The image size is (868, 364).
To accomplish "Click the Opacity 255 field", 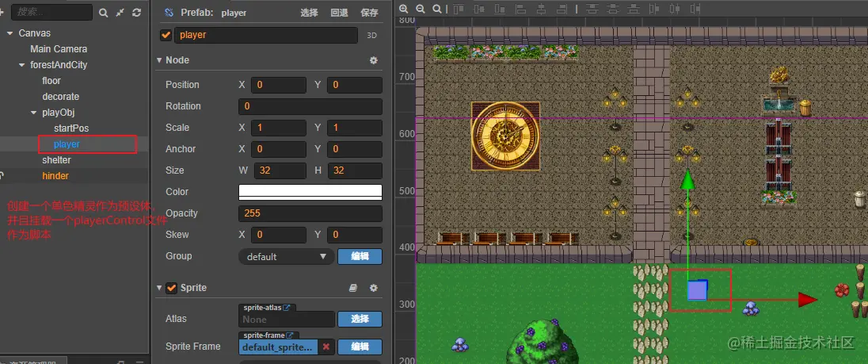I will tap(310, 213).
